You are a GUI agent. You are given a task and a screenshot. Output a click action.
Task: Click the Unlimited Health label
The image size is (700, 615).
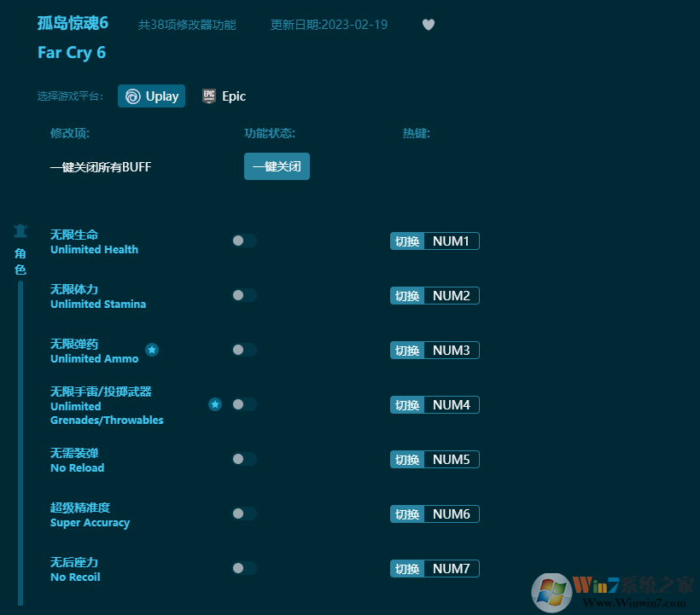(94, 249)
